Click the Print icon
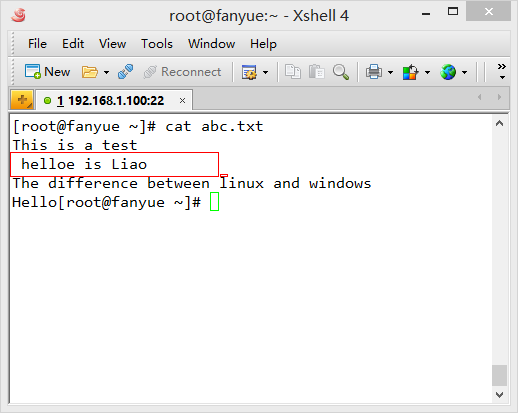Viewport: 518px width, 413px height. [x=374, y=72]
